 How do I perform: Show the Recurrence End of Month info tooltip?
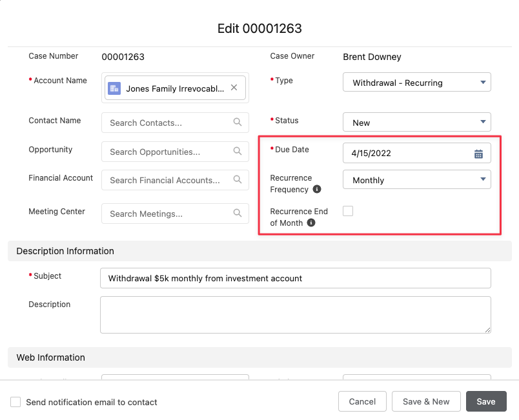(311, 223)
